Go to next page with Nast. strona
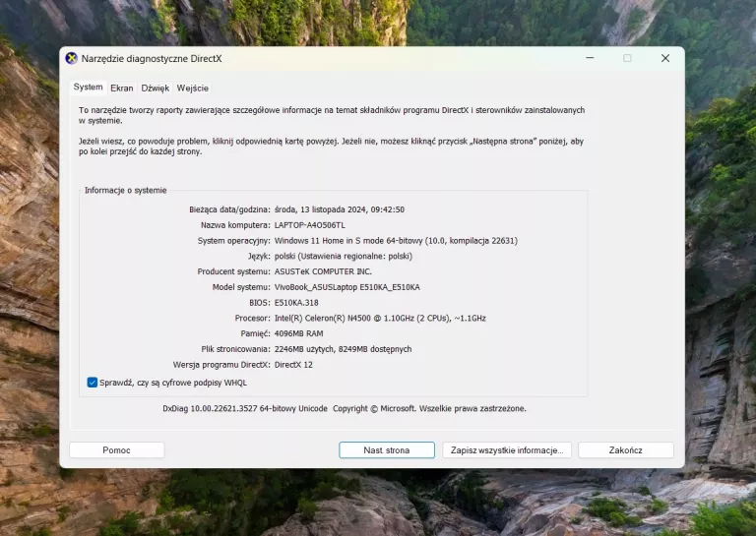 coord(387,449)
